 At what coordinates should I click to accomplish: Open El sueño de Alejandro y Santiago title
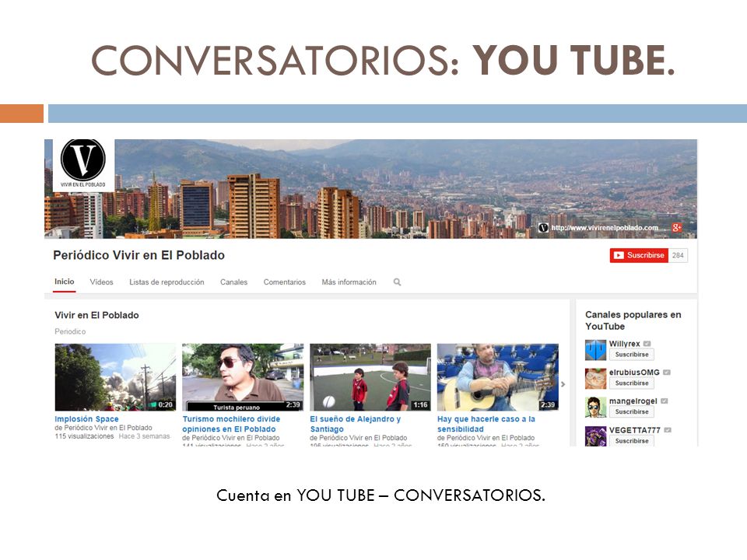356,424
